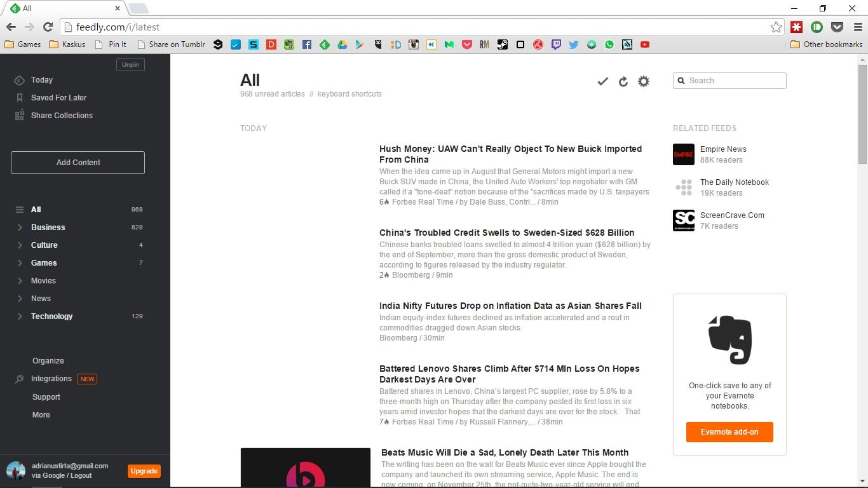This screenshot has height=488, width=868.
Task: Click the LastPass extension icon
Action: (x=797, y=27)
